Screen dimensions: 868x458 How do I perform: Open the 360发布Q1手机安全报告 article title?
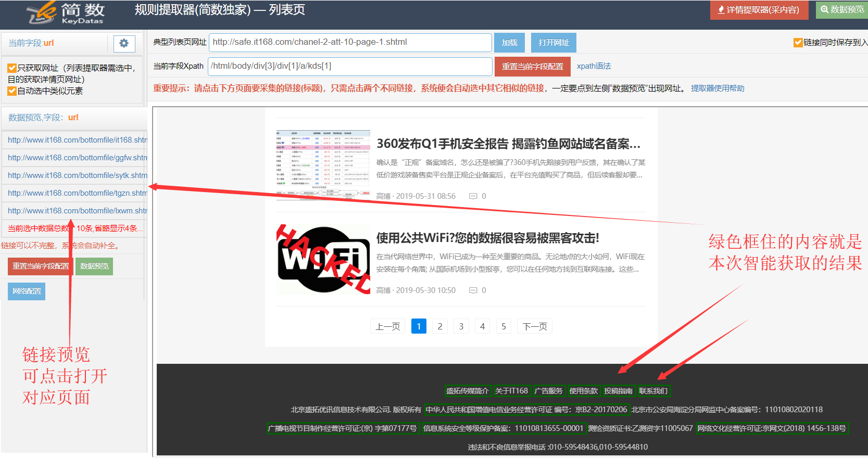point(508,144)
